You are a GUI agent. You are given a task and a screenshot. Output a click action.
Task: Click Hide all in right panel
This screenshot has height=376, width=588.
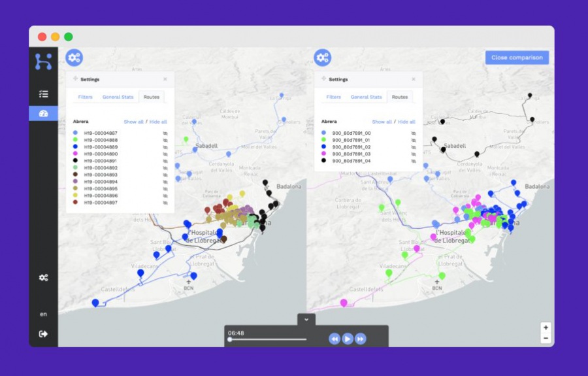[x=406, y=122]
